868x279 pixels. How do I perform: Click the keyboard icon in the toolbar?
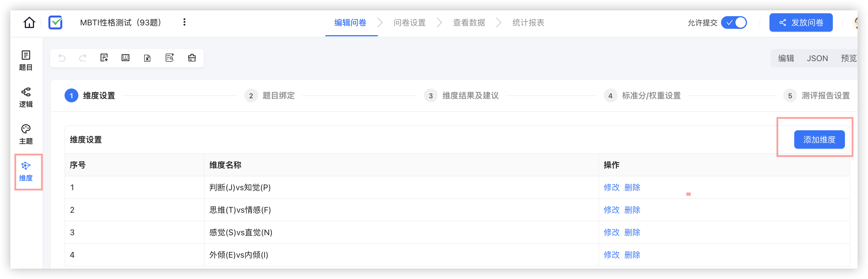(x=125, y=58)
